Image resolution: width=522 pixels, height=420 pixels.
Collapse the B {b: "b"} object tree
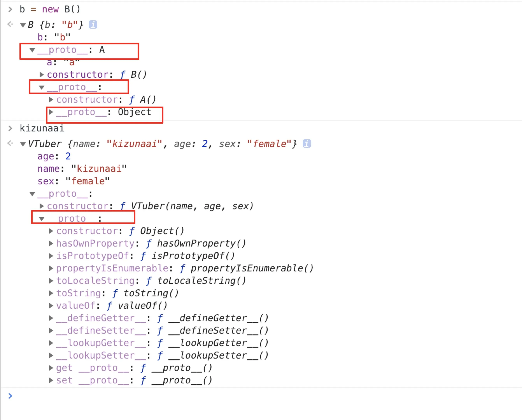[x=23, y=25]
